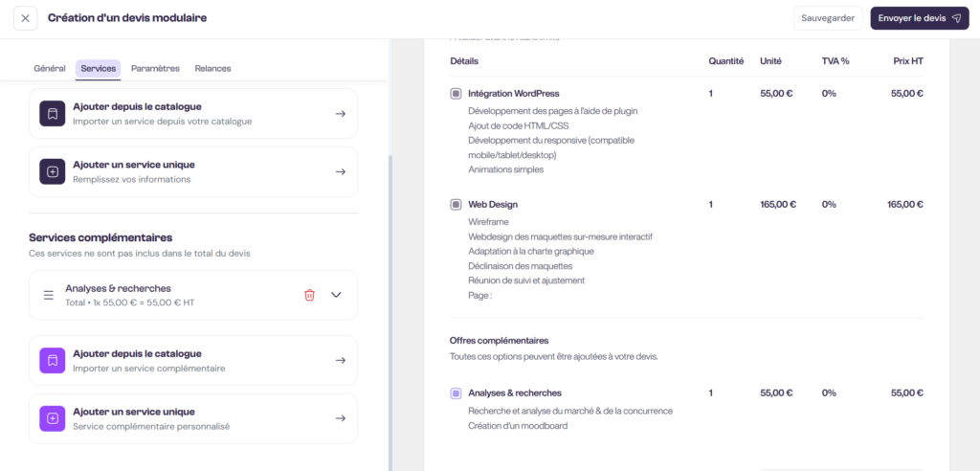The image size is (980, 471).
Task: Click the Wireframe description line
Action: point(488,222)
